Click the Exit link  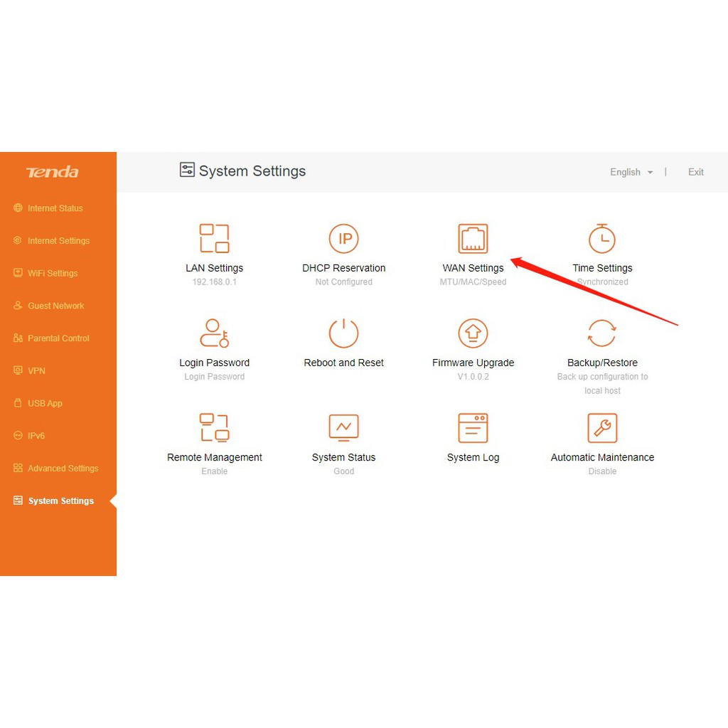[695, 172]
